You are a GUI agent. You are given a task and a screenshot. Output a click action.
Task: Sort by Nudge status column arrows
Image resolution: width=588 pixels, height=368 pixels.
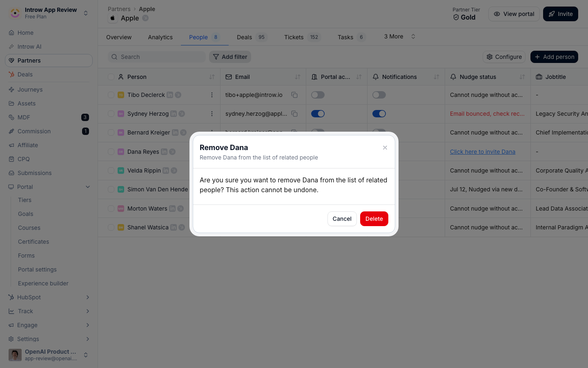pos(522,77)
